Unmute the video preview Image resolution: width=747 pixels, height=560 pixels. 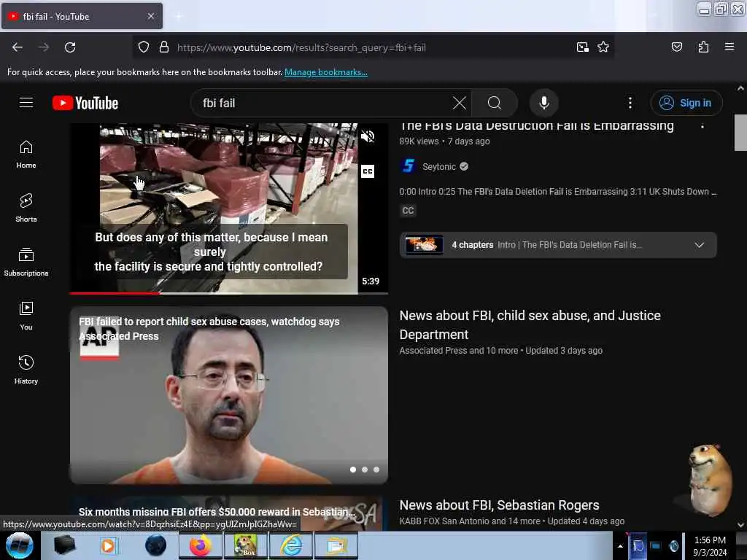[x=368, y=136]
